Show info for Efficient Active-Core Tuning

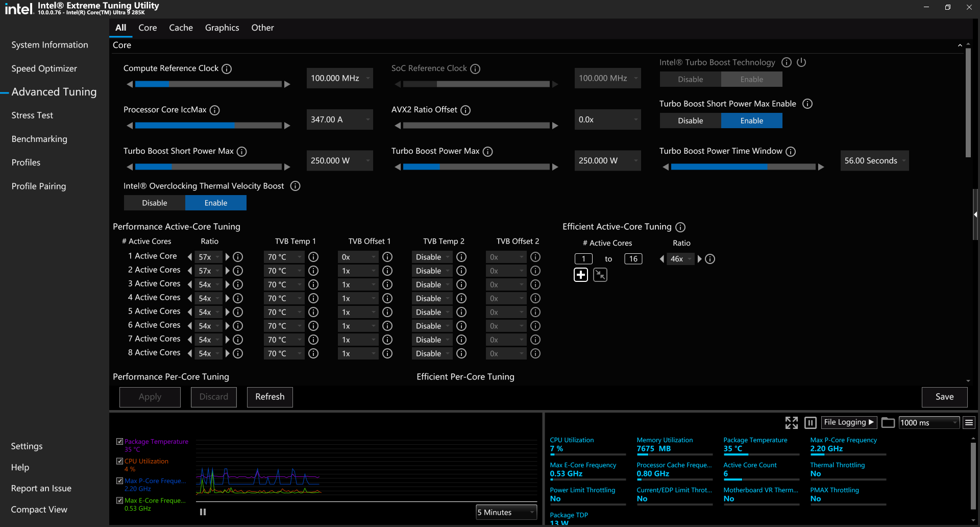pyautogui.click(x=680, y=227)
